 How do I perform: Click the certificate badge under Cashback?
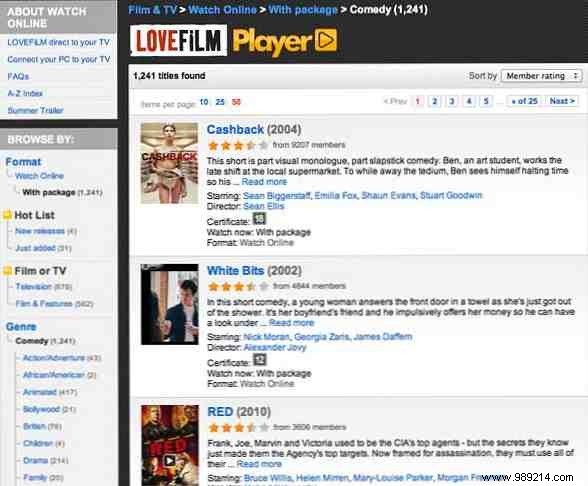259,219
